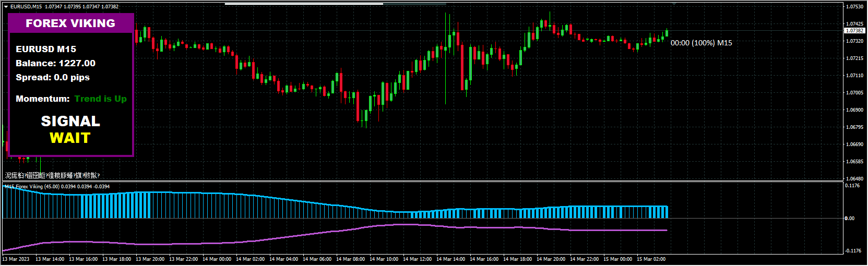
Task: Click the 'M15 Forex Viking (45.00)' indicator label
Action: tap(32, 187)
